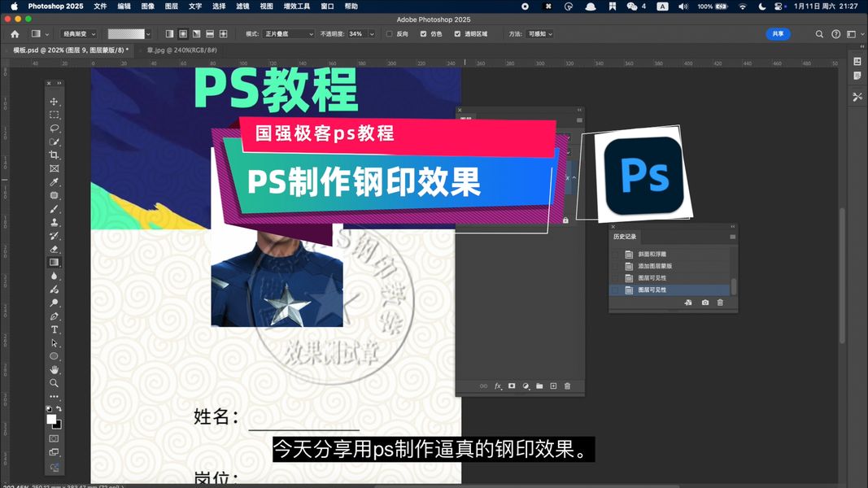Go to the Home screen icon

15,33
